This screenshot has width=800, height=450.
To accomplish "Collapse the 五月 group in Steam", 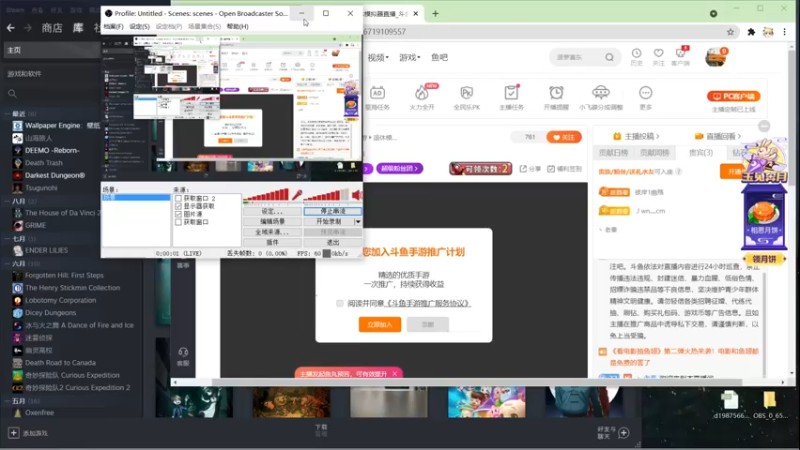I will click(8, 401).
